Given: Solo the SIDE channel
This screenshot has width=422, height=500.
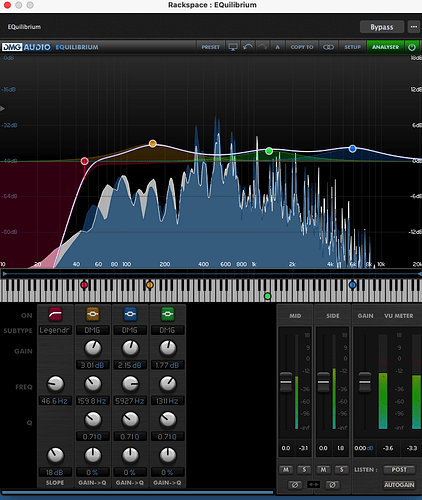Looking at the screenshot, I should tap(341, 470).
